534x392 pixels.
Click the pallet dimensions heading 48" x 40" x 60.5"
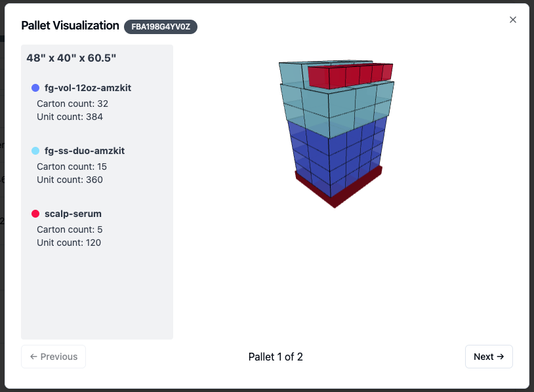71,58
